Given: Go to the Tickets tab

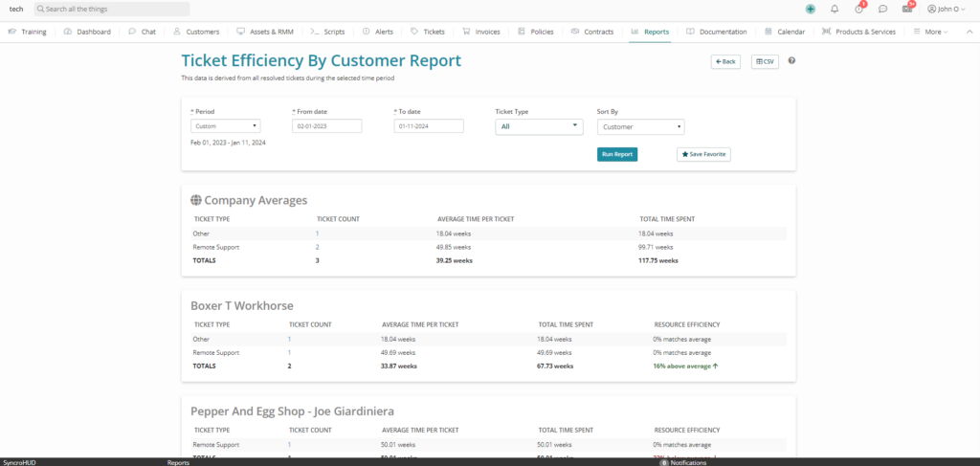Looking at the screenshot, I should point(427,32).
